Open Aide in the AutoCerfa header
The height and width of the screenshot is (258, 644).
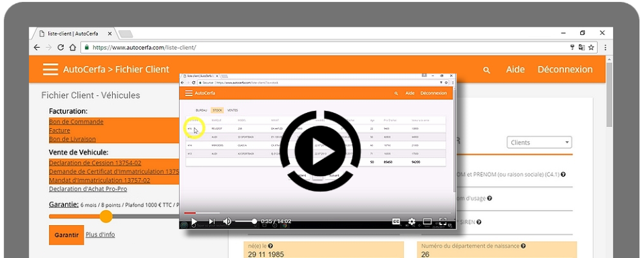[515, 70]
